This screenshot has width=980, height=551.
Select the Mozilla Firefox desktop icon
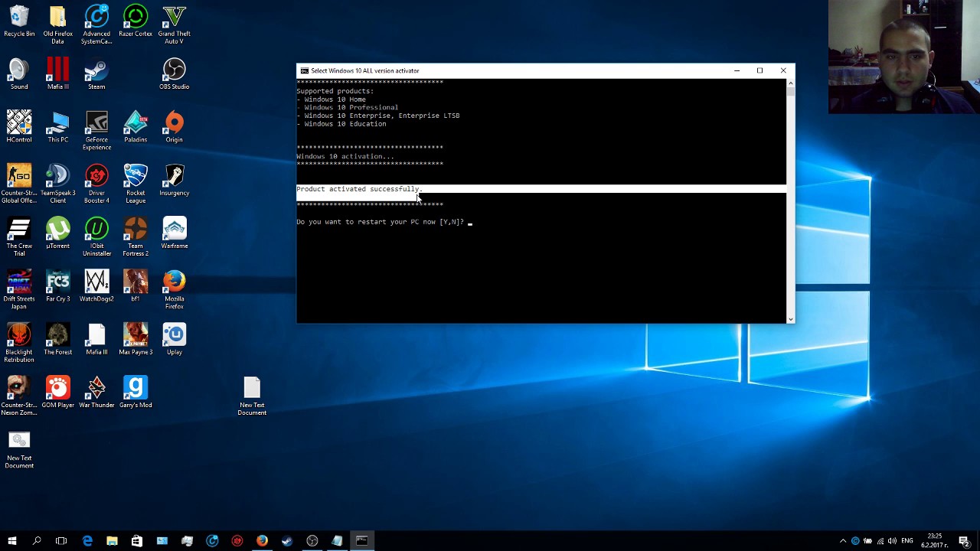coord(174,290)
